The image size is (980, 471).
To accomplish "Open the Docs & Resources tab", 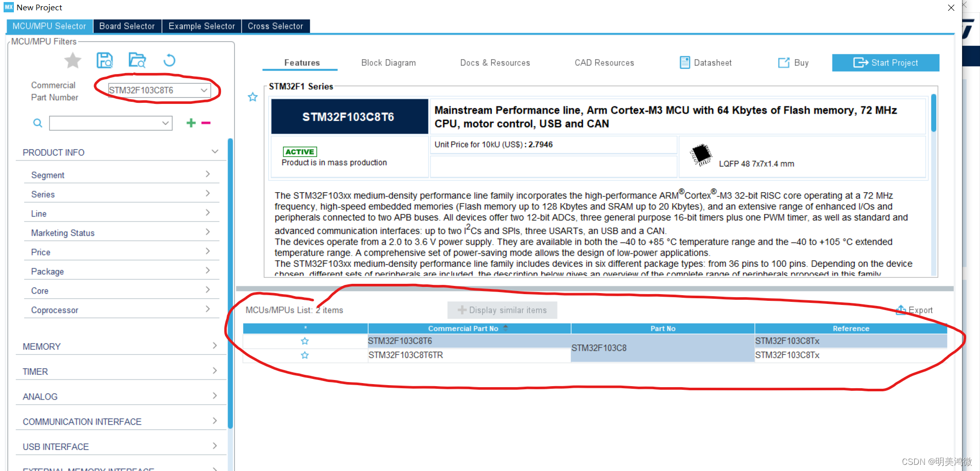I will (495, 63).
